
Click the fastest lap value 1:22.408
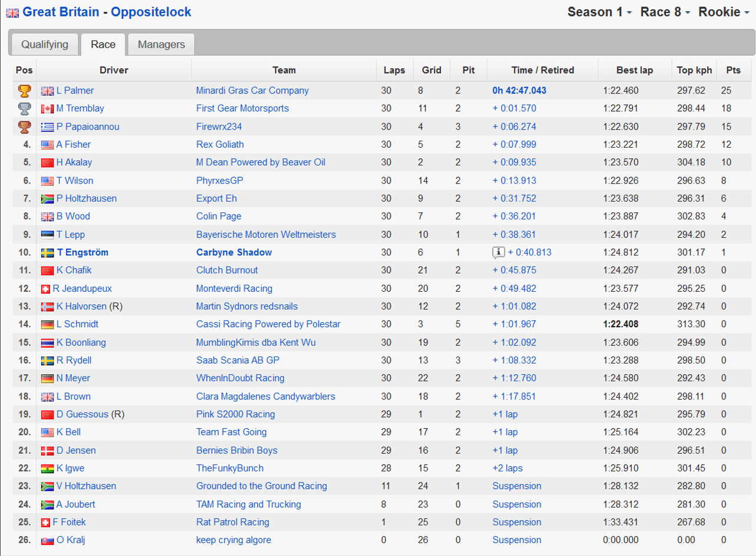621,324
